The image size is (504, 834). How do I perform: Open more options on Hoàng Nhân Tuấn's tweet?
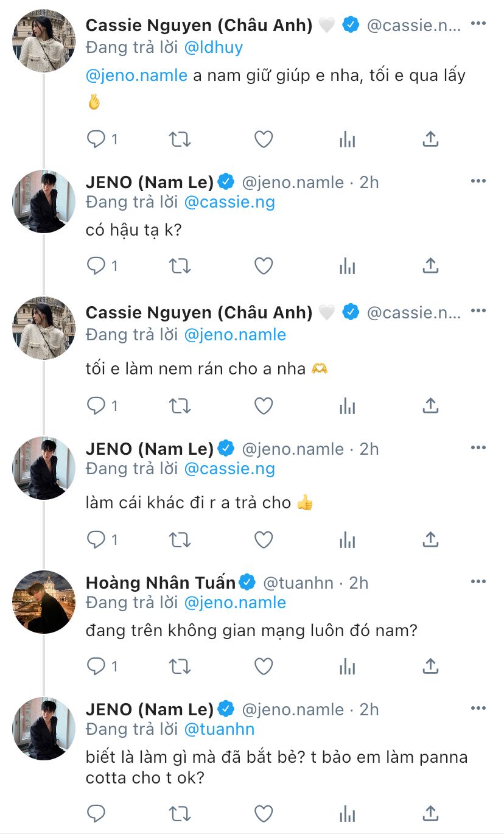click(x=478, y=582)
